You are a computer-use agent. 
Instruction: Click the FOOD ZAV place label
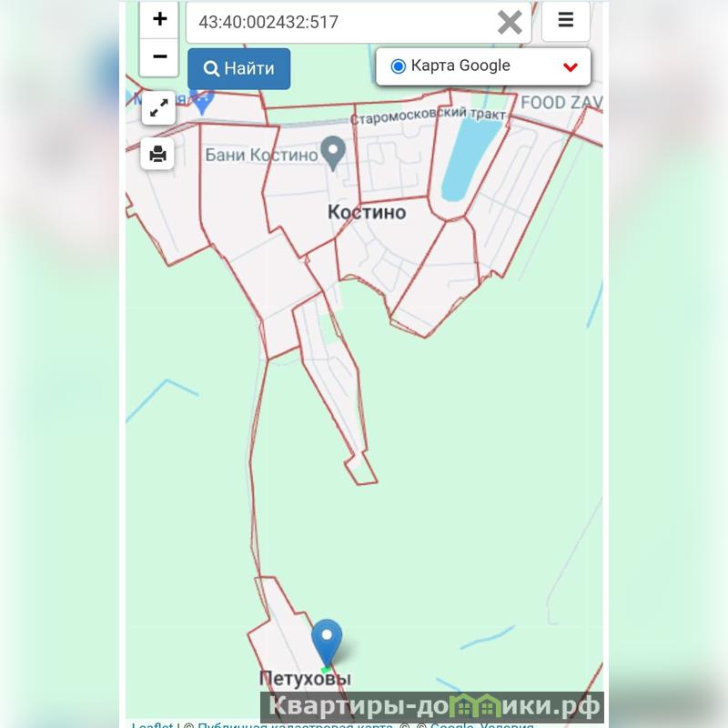tap(561, 103)
